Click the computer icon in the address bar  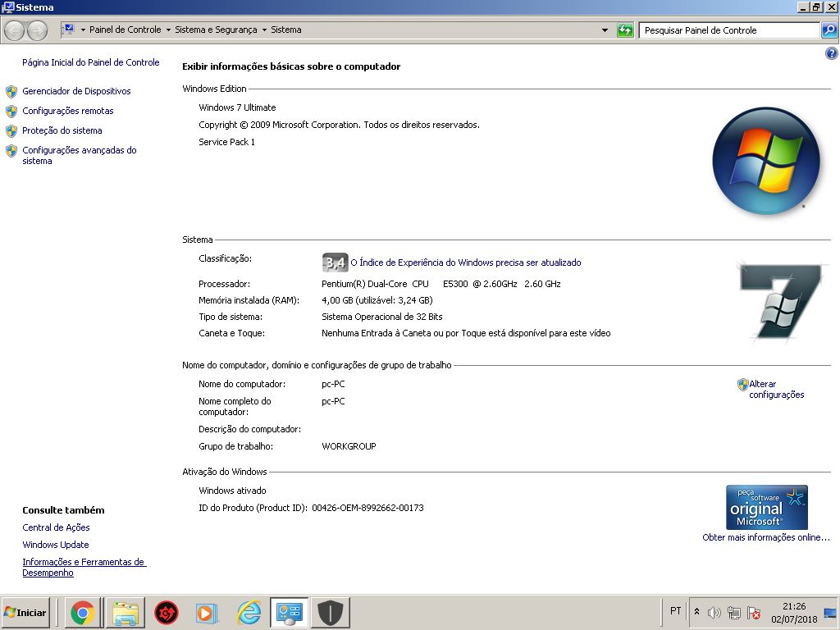69,30
